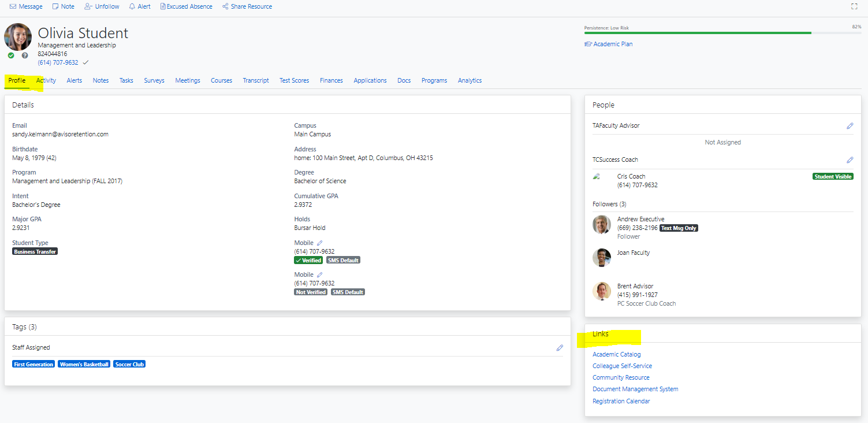Click the green Verified badge

308,260
